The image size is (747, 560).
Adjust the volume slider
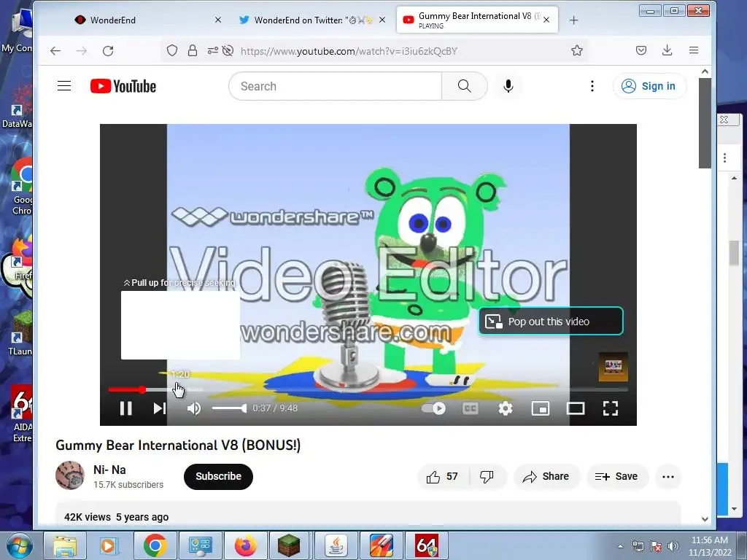tap(229, 408)
